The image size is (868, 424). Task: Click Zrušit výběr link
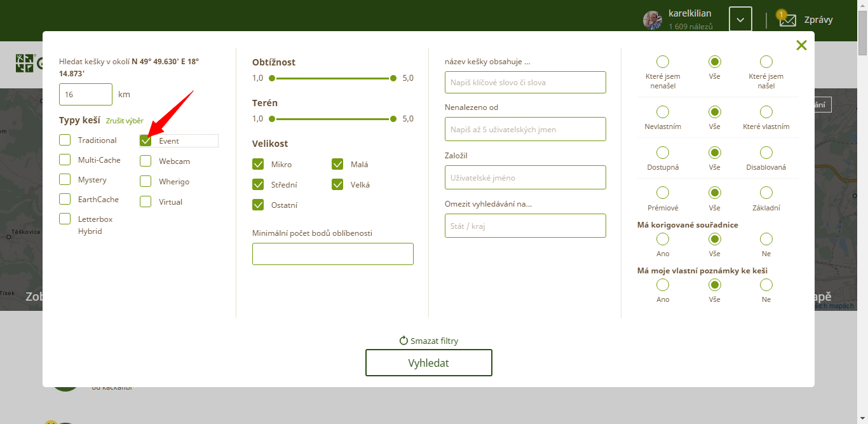[x=125, y=121]
